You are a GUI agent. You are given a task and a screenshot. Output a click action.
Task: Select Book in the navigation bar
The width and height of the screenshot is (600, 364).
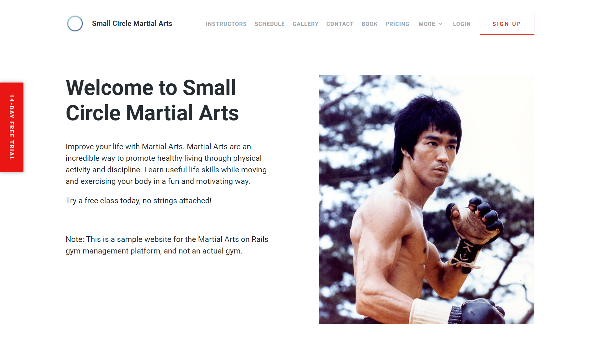pos(369,24)
